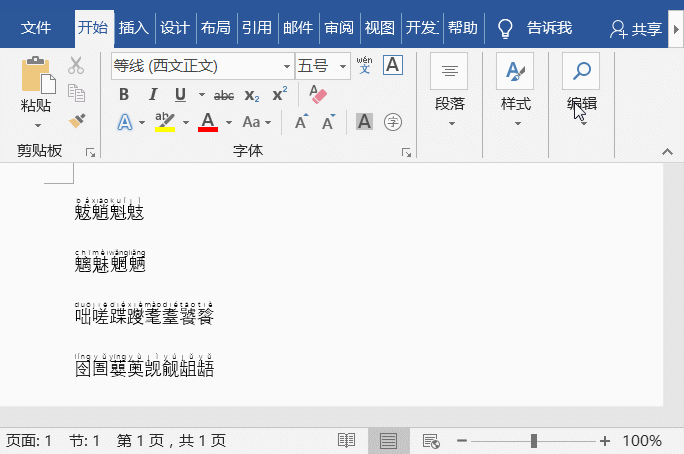Click zoom out minus button

tap(462, 441)
